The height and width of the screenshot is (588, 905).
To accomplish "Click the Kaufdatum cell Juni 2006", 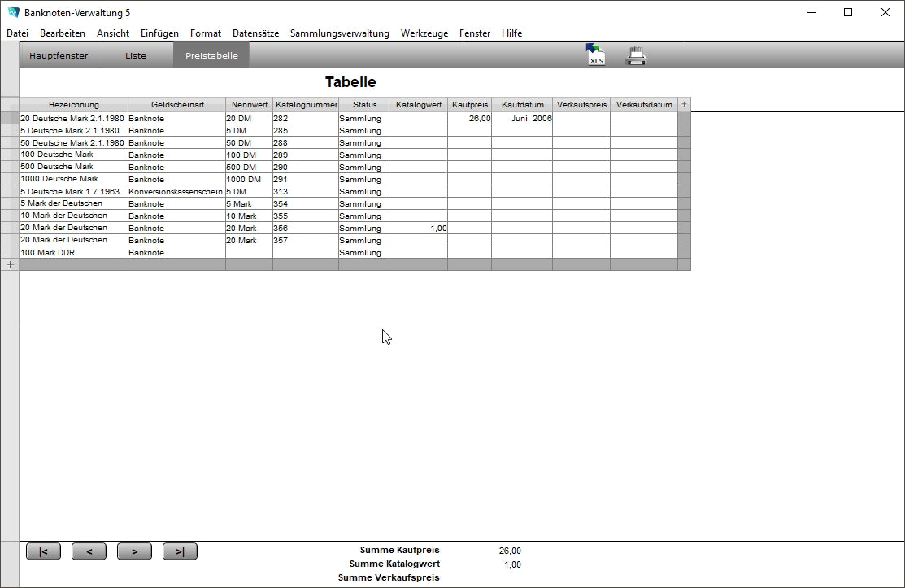I will click(522, 118).
